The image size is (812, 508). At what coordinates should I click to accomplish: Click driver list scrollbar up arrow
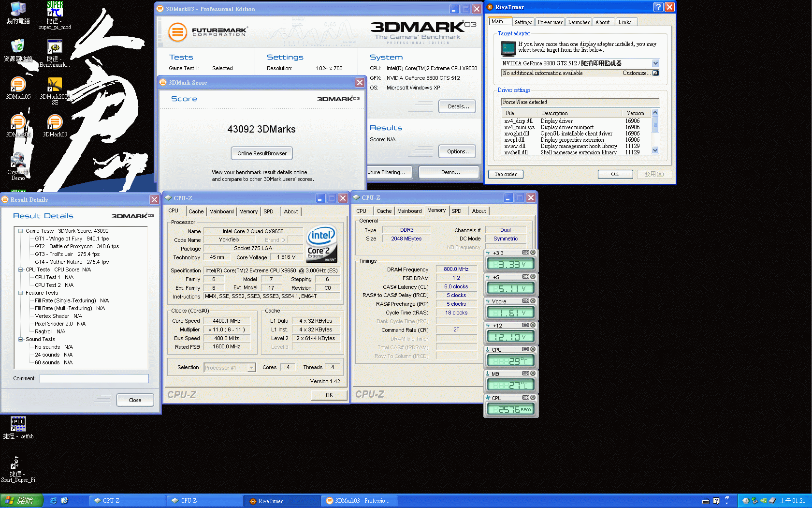click(x=655, y=113)
